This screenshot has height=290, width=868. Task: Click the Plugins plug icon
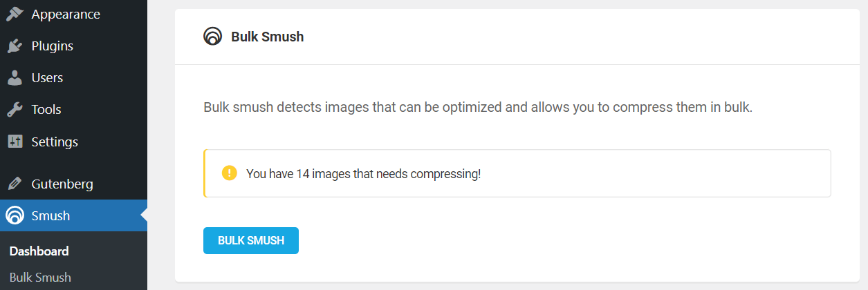[15, 46]
